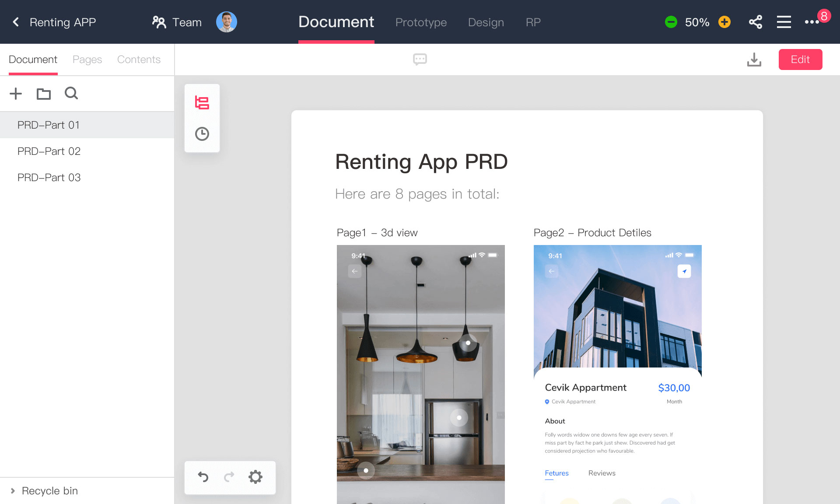Create a new folder in sidebar
The height and width of the screenshot is (504, 840).
click(x=43, y=94)
